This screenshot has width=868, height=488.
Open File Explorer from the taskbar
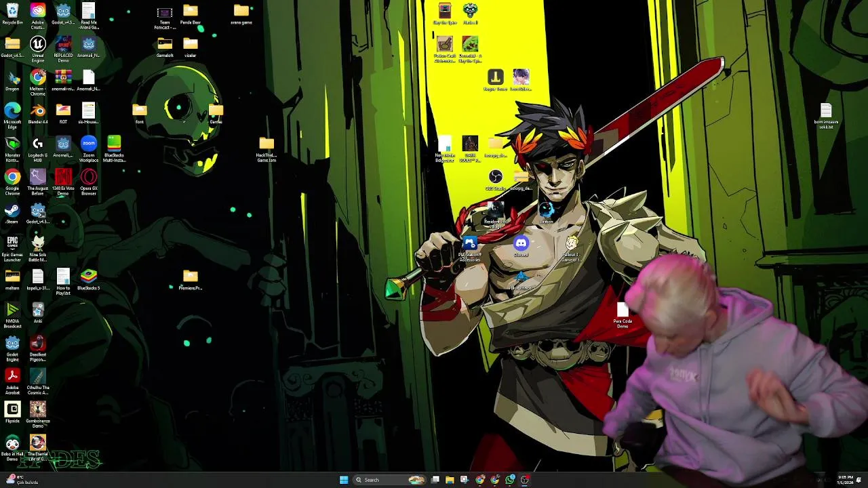tap(450, 480)
